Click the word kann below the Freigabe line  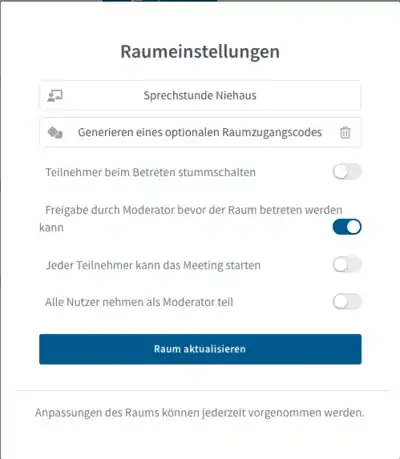[x=51, y=228]
